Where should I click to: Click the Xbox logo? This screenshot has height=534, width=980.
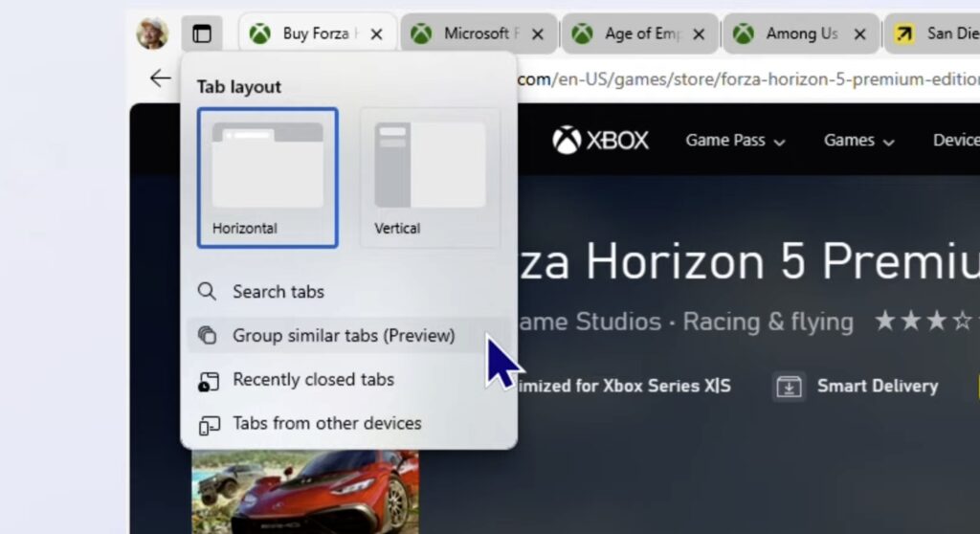[600, 140]
